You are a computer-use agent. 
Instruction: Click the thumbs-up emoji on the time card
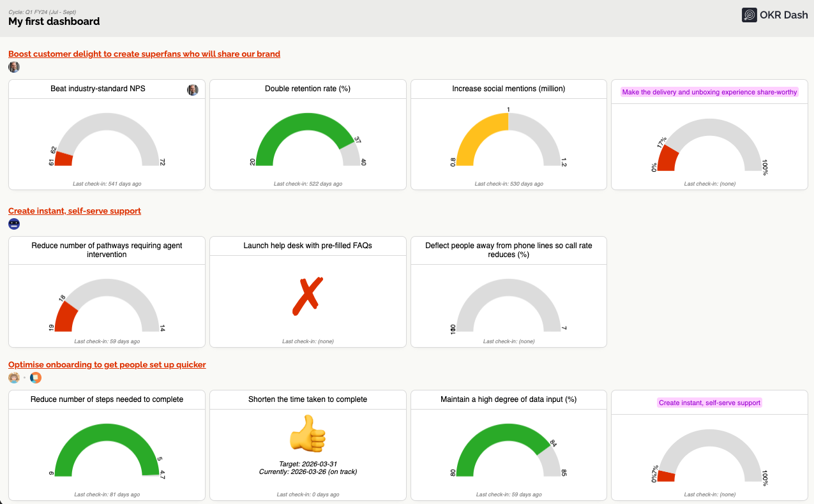(308, 434)
